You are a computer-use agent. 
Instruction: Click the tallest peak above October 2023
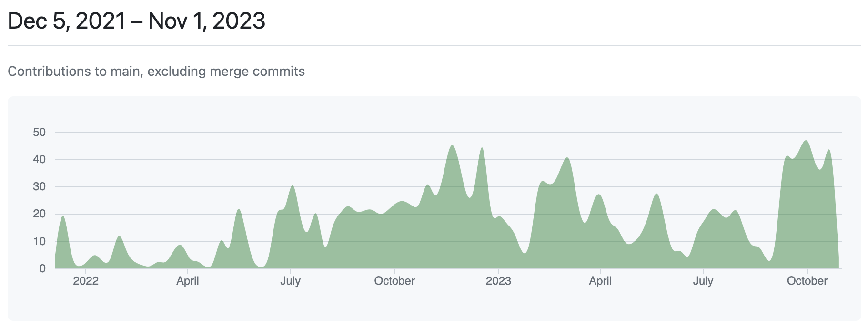point(806,141)
